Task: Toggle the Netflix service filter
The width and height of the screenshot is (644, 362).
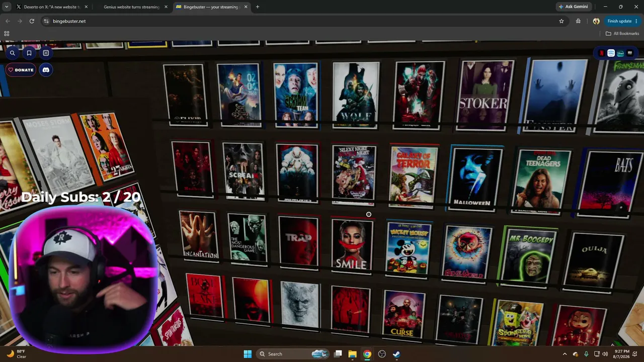Action: [x=602, y=53]
